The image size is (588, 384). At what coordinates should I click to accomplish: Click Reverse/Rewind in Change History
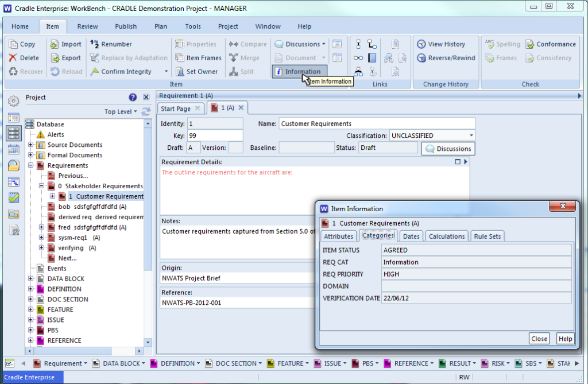coord(446,58)
